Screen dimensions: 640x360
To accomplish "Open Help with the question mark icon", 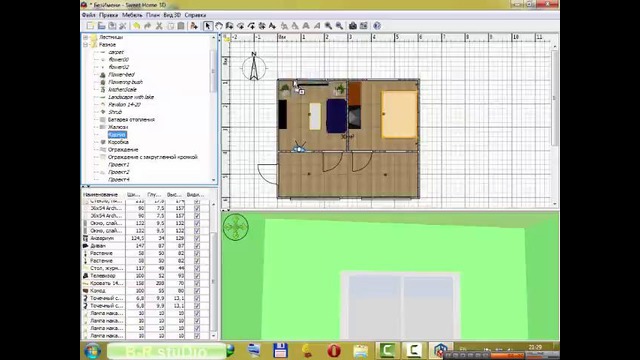I will (377, 26).
